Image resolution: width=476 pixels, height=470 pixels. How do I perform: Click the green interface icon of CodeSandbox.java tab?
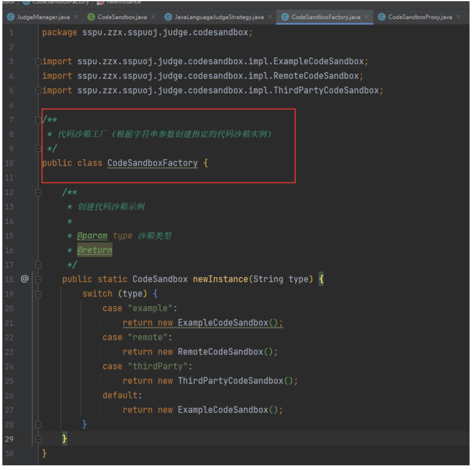pyautogui.click(x=91, y=17)
